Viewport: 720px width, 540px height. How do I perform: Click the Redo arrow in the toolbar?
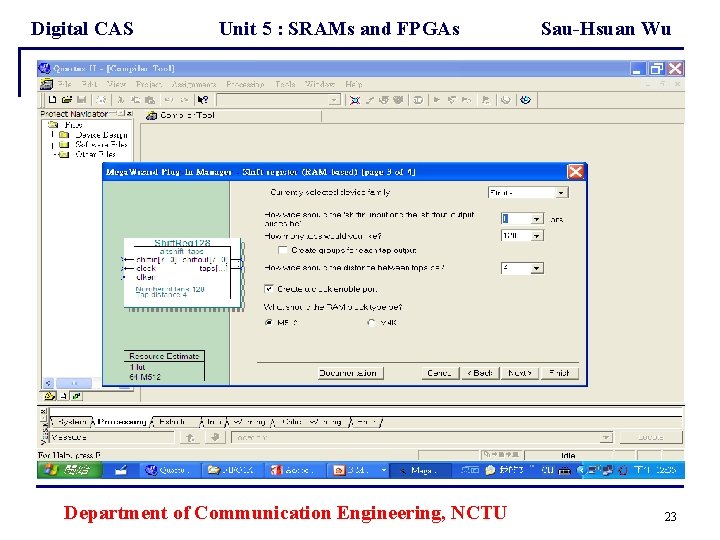(184, 100)
